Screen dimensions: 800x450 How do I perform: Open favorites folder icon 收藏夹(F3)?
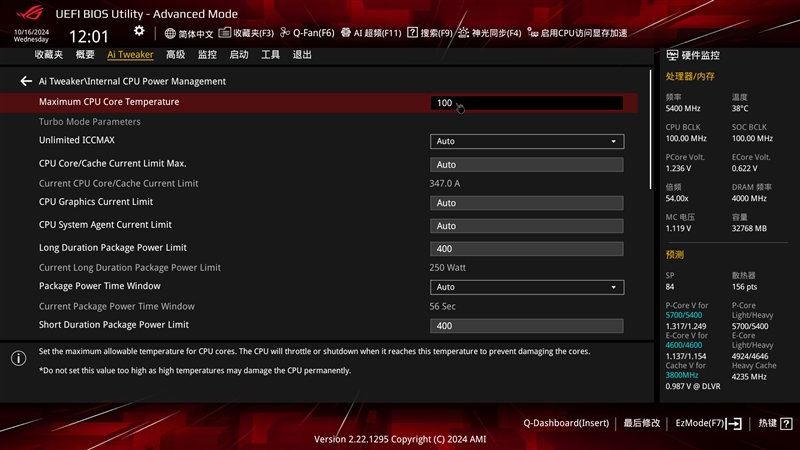(224, 33)
